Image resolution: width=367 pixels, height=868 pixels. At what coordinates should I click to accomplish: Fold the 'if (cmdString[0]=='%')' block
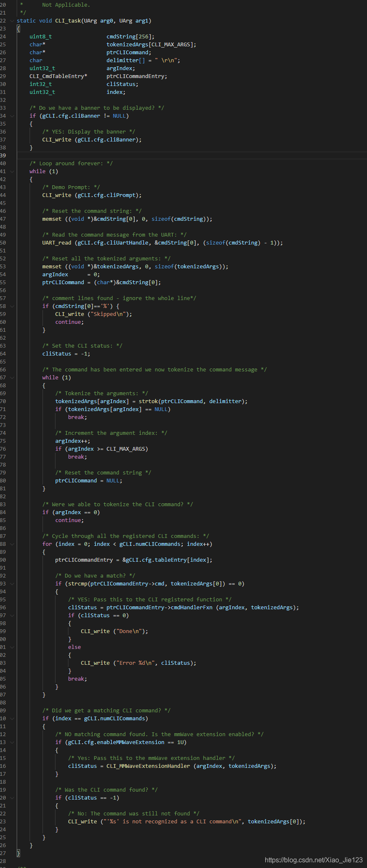(x=12, y=306)
